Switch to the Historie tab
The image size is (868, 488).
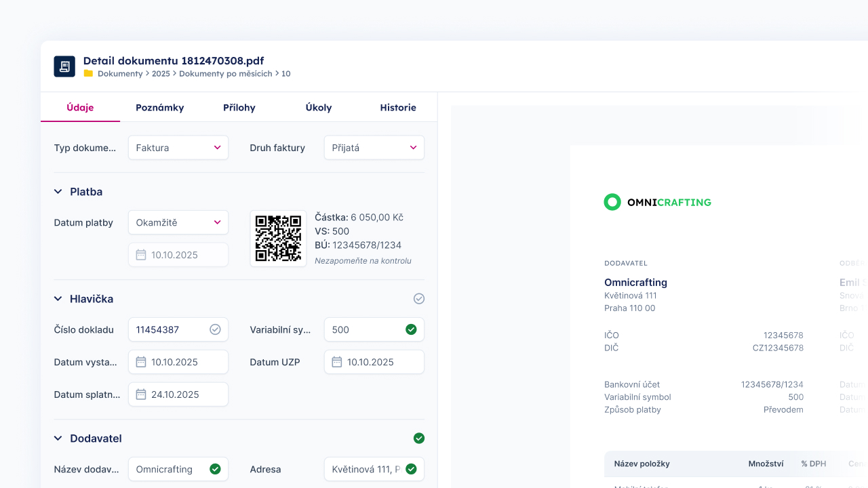click(398, 108)
